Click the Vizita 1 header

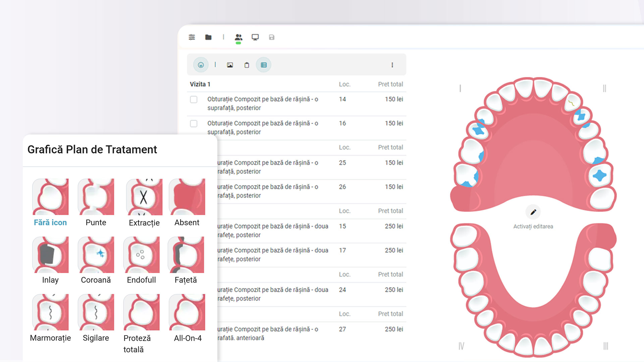(x=200, y=84)
